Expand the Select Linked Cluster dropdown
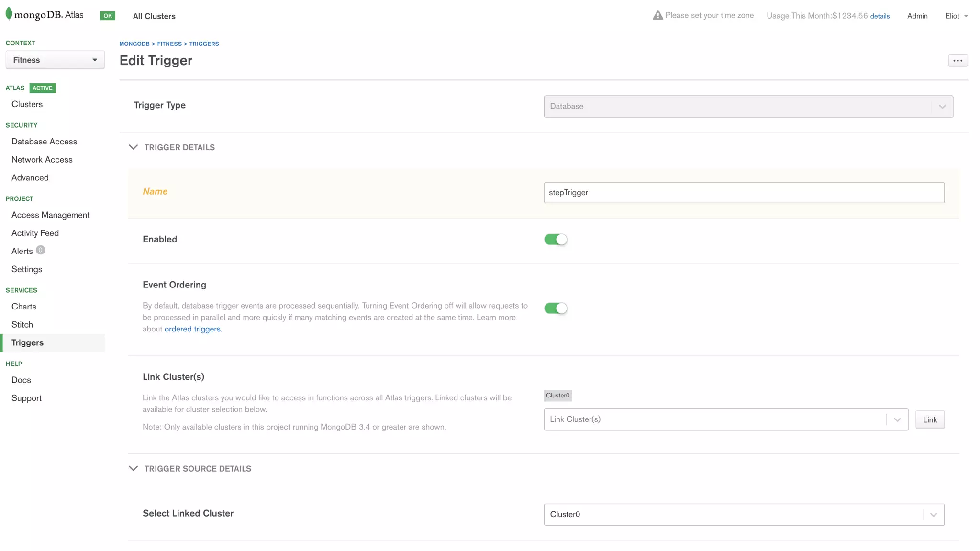The width and height of the screenshot is (980, 551). point(744,515)
